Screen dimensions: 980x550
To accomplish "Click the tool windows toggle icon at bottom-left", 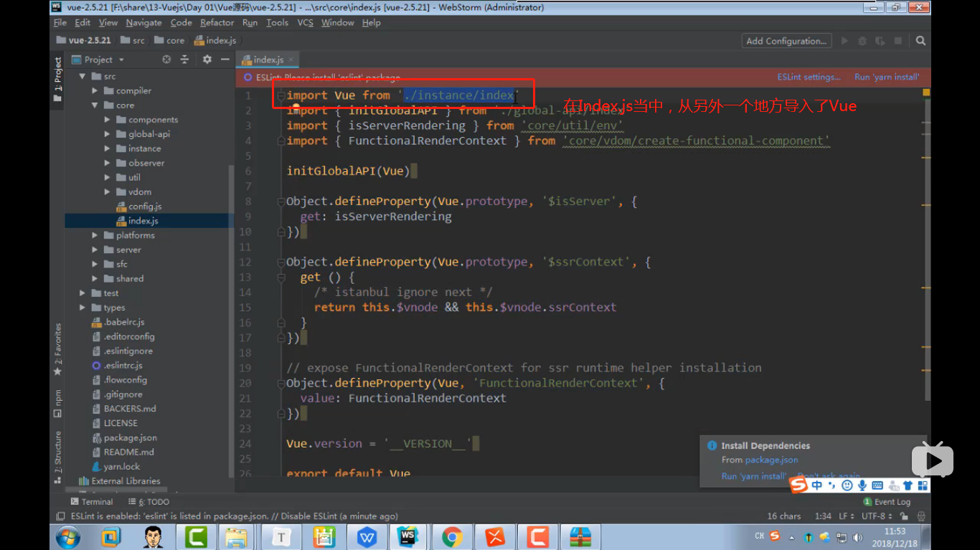I will point(60,516).
